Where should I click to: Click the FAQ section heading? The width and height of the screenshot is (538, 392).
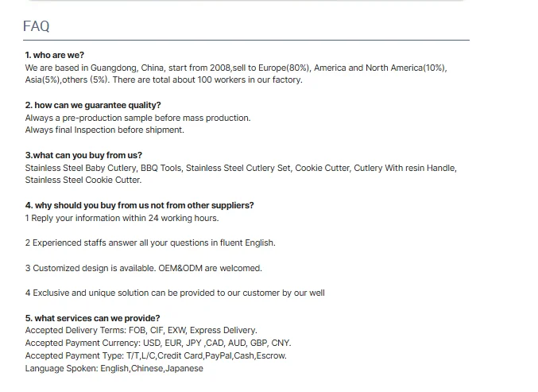pos(37,26)
